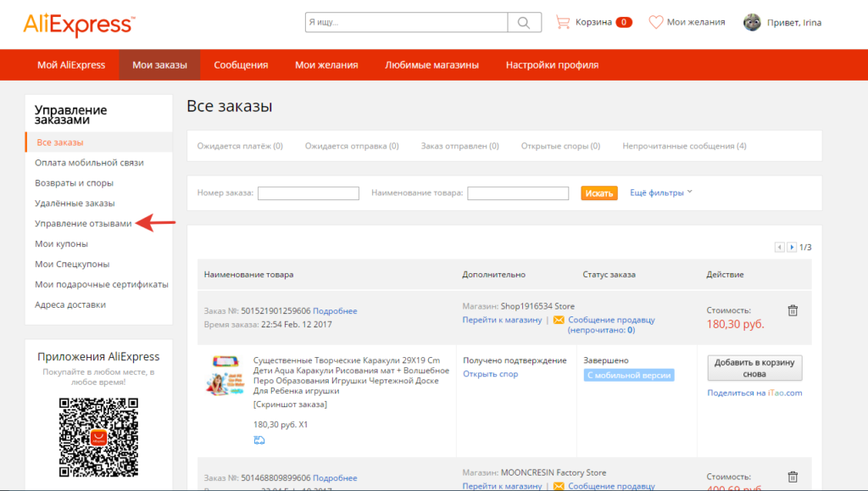868x491 pixels.
Task: Click С мобильной версии badge
Action: coord(629,376)
